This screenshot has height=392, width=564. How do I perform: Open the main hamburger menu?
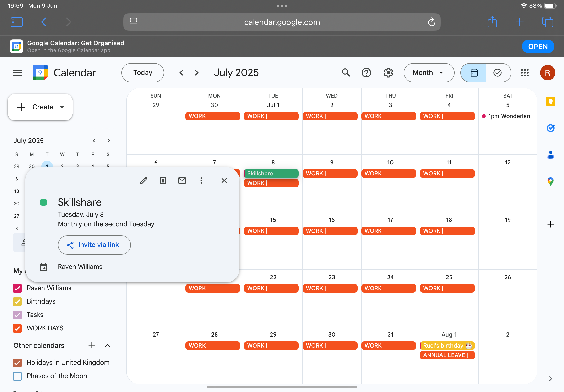pos(17,73)
